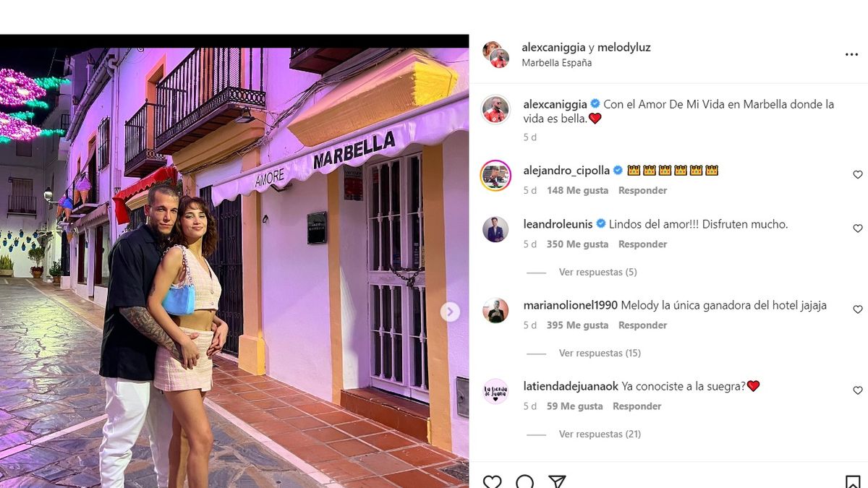Open the comment bubble icon below post
868x488 pixels.
(525, 482)
